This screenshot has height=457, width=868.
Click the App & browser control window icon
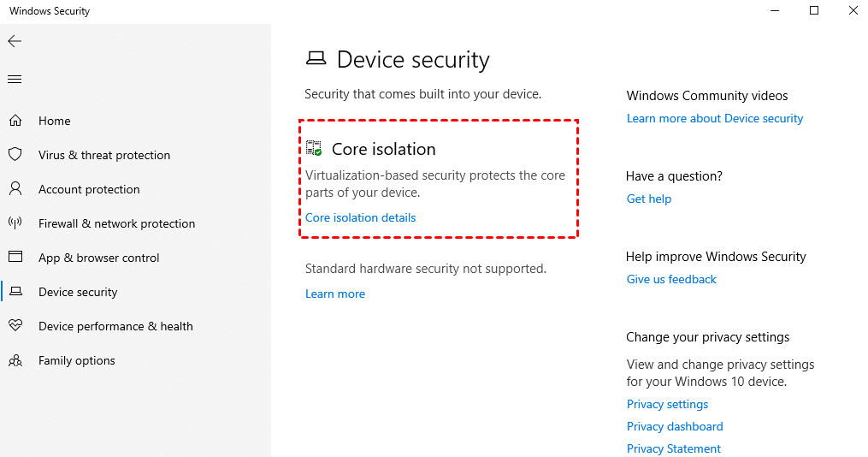[x=15, y=258]
